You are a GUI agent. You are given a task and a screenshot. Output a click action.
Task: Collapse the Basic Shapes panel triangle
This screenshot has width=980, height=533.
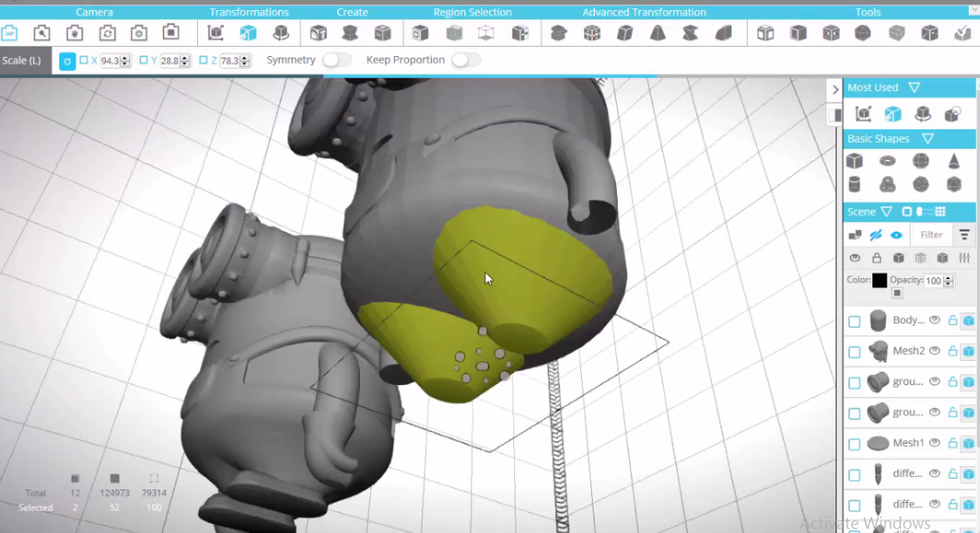pyautogui.click(x=928, y=139)
